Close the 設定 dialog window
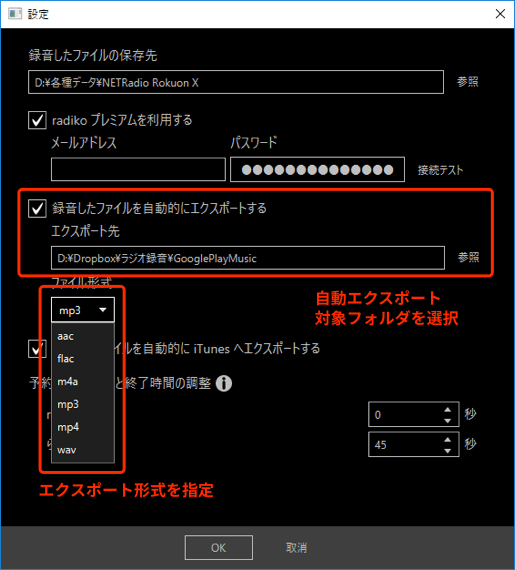 pos(500,14)
